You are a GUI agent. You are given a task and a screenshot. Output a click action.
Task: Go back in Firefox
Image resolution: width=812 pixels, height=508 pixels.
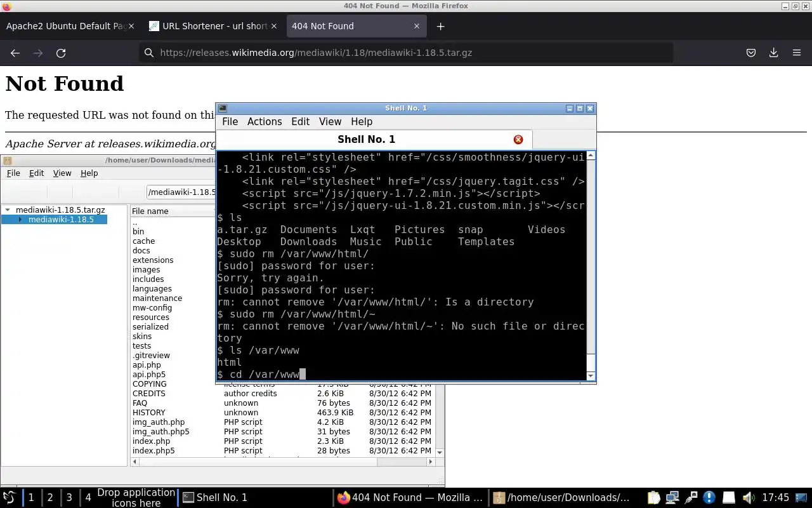pos(15,53)
